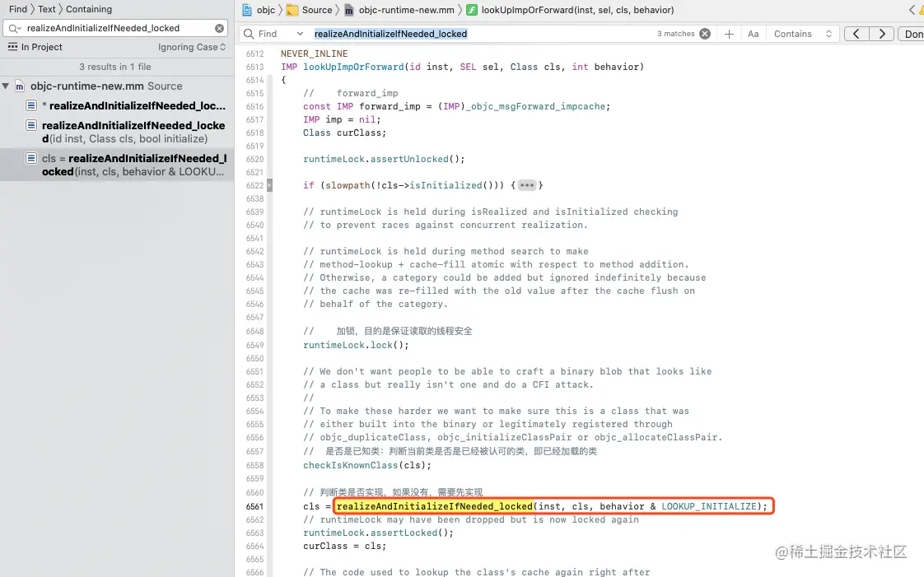The width and height of the screenshot is (924, 577).
Task: Click 'curClass = cls;' on line 6564
Action: coord(345,547)
